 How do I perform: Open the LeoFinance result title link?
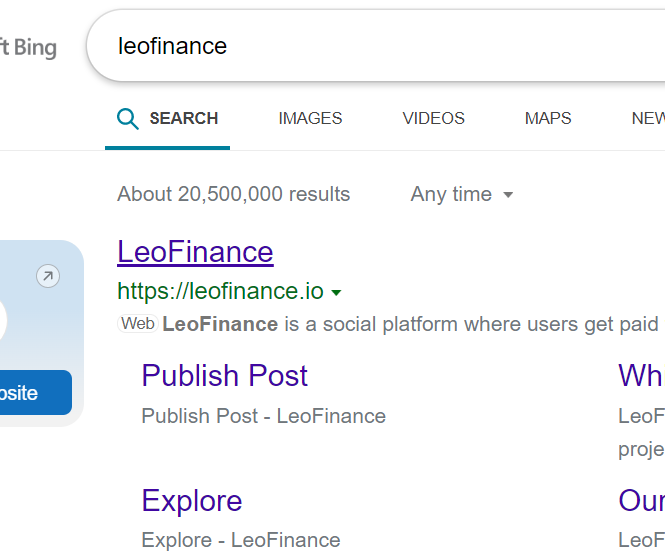(195, 252)
